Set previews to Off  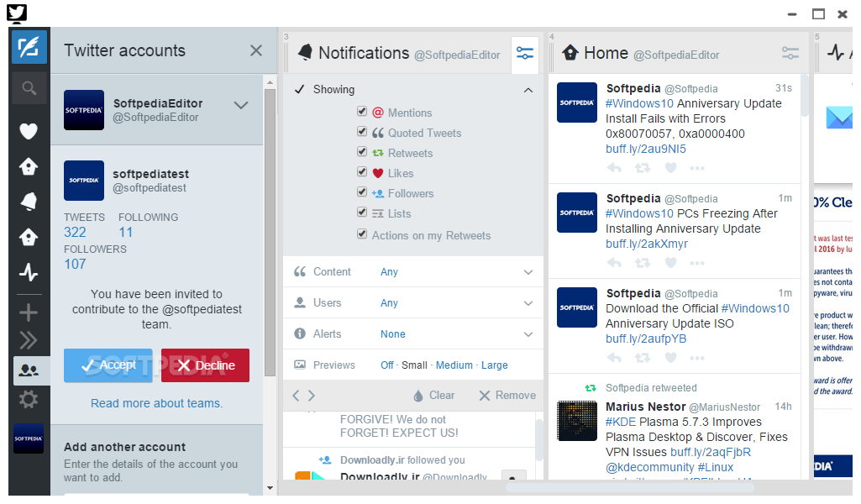386,365
